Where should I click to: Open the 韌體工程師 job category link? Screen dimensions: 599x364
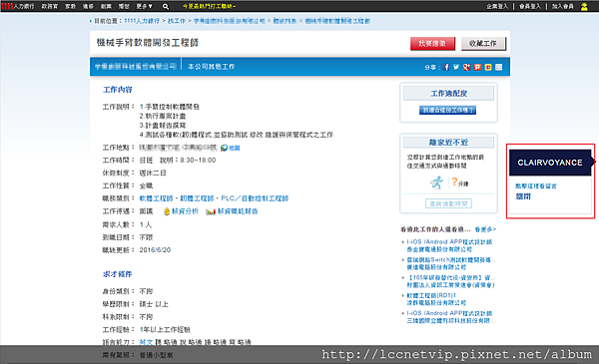pos(197,198)
